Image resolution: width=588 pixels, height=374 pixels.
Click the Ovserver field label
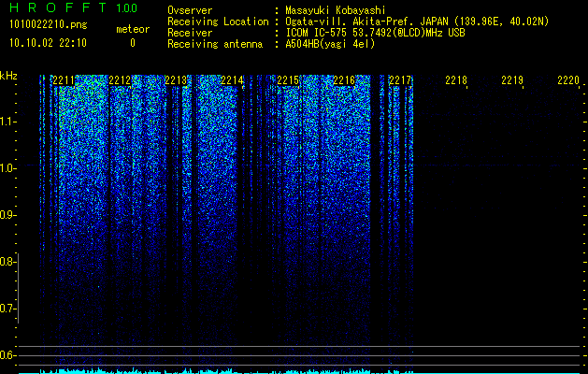tap(190, 10)
